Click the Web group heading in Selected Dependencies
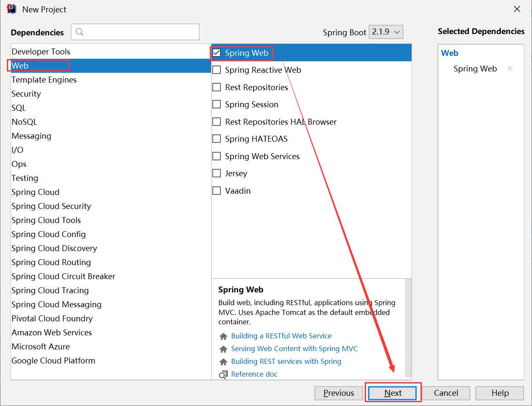532x406 pixels. [x=449, y=53]
